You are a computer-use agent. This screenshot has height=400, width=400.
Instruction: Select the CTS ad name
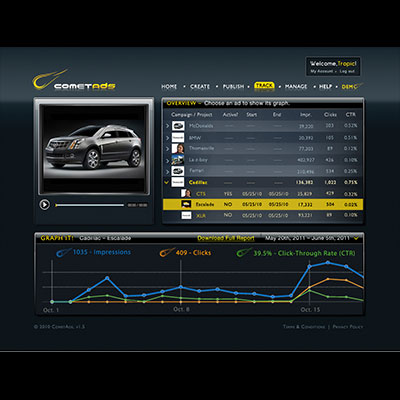[x=201, y=194]
